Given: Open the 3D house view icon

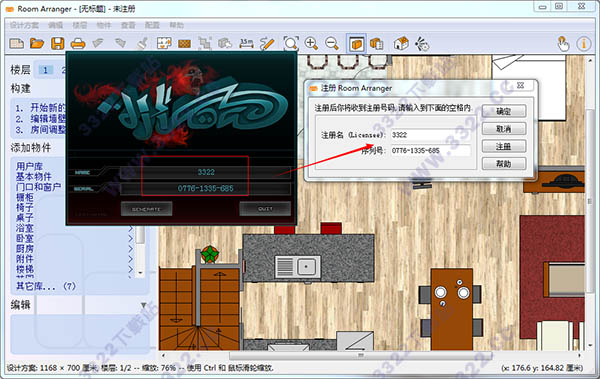Looking at the screenshot, I should pyautogui.click(x=401, y=43).
